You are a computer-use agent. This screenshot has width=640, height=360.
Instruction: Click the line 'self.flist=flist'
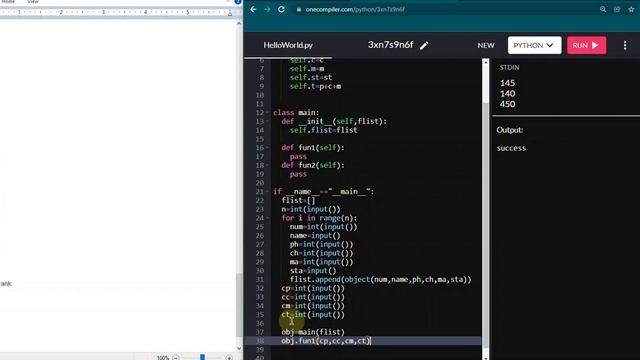[x=323, y=130]
